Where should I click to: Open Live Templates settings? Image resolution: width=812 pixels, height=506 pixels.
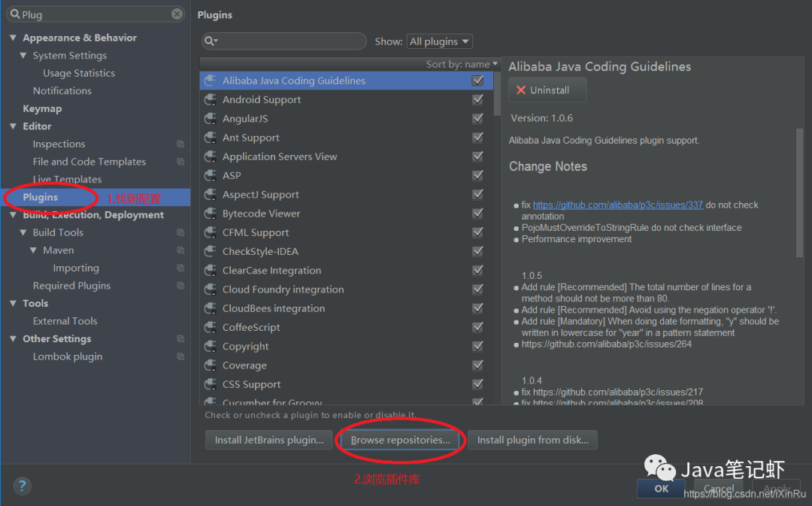[68, 179]
